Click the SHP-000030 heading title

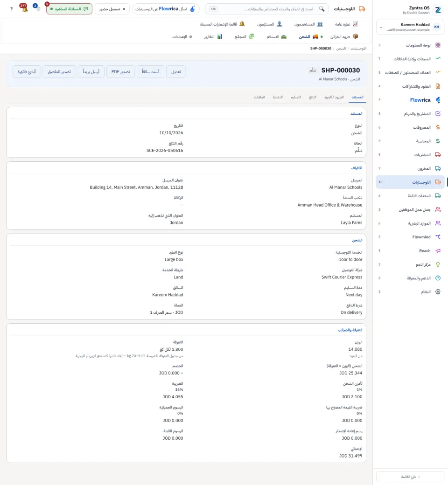341,70
